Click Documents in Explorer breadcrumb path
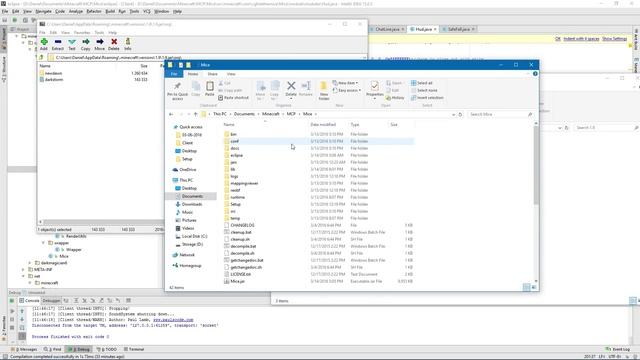The width and height of the screenshot is (640, 360). click(x=244, y=114)
